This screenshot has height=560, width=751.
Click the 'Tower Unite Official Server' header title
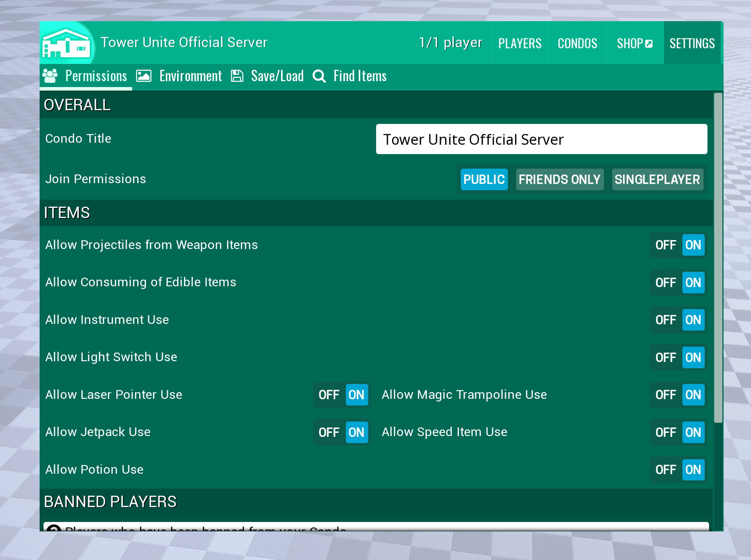(184, 42)
